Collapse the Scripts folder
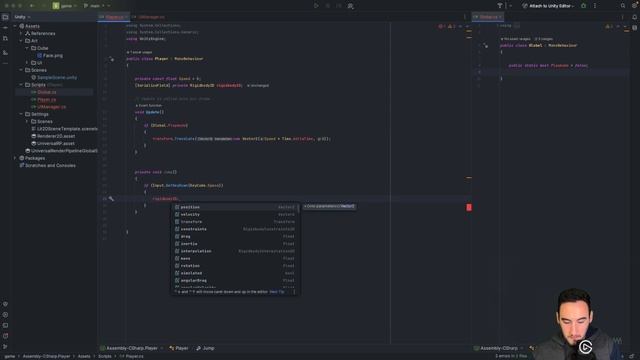Image resolution: width=640 pixels, height=360 pixels. tap(21, 85)
